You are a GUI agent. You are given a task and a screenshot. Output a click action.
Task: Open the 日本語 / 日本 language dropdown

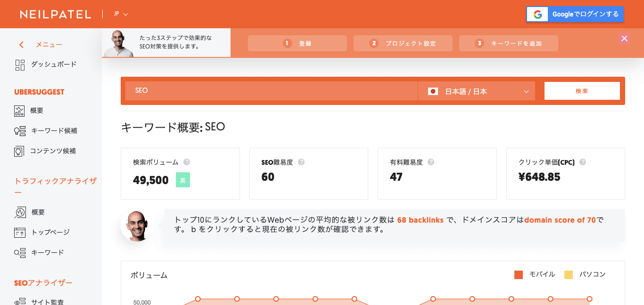(x=477, y=91)
